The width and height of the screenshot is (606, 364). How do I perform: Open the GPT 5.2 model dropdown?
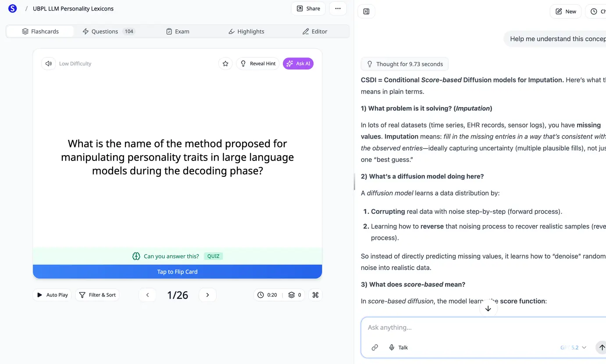[x=574, y=347]
